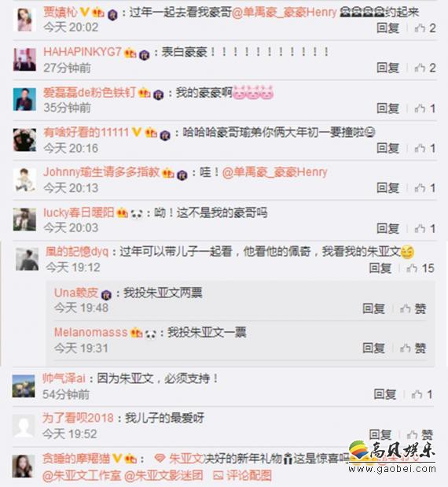Reply to 有啥好看的11111's comment
448x487 pixels.
pyautogui.click(x=387, y=149)
